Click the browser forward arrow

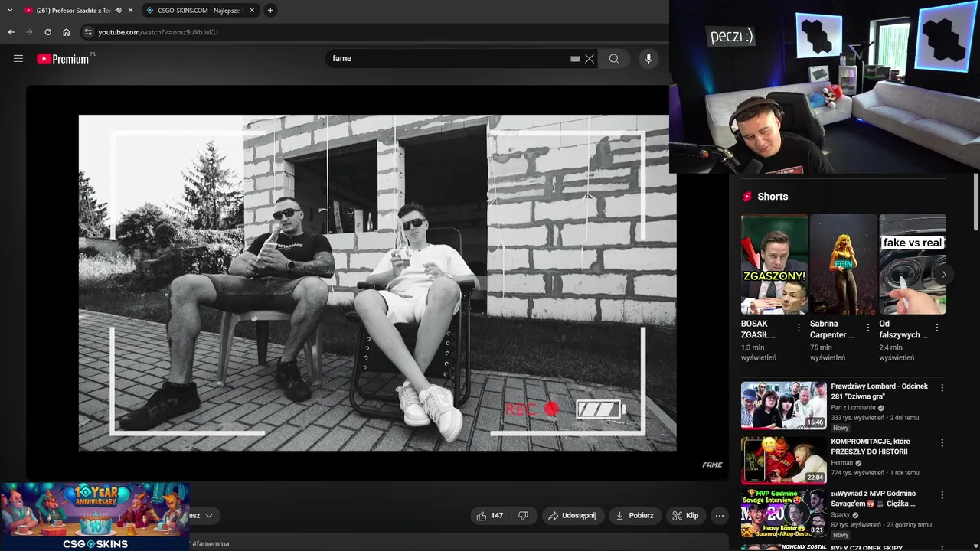tap(29, 32)
